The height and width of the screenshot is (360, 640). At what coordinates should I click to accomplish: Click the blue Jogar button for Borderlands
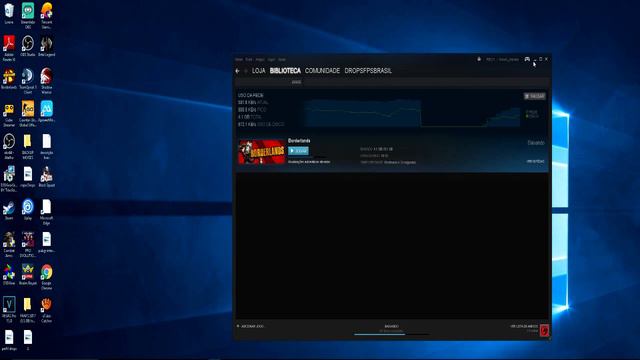tap(298, 151)
